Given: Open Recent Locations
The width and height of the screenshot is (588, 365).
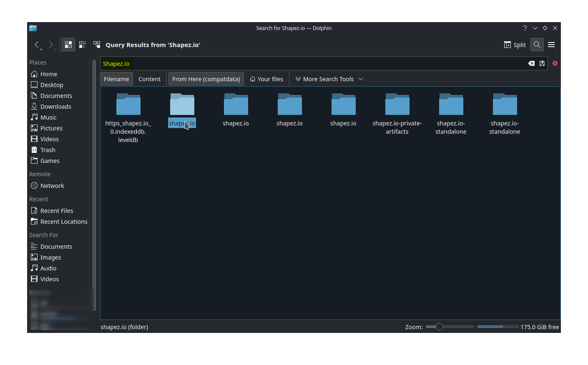Looking at the screenshot, I should tap(59, 222).
